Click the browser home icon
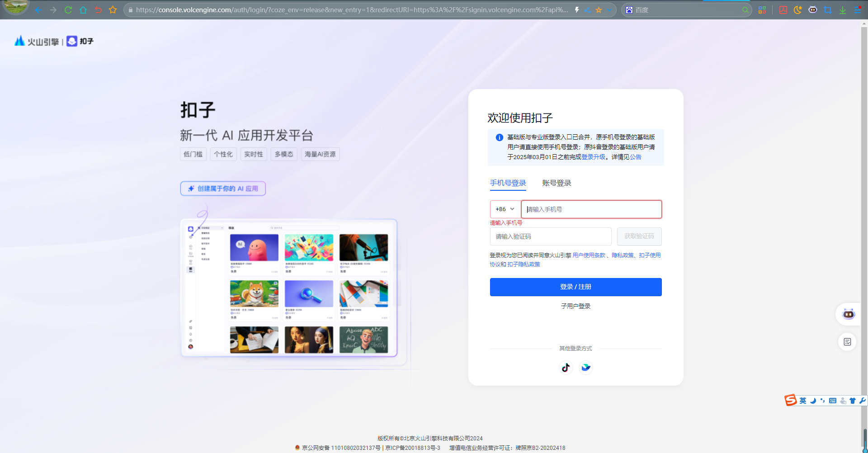Screen dimensions: 868x453 (83, 10)
